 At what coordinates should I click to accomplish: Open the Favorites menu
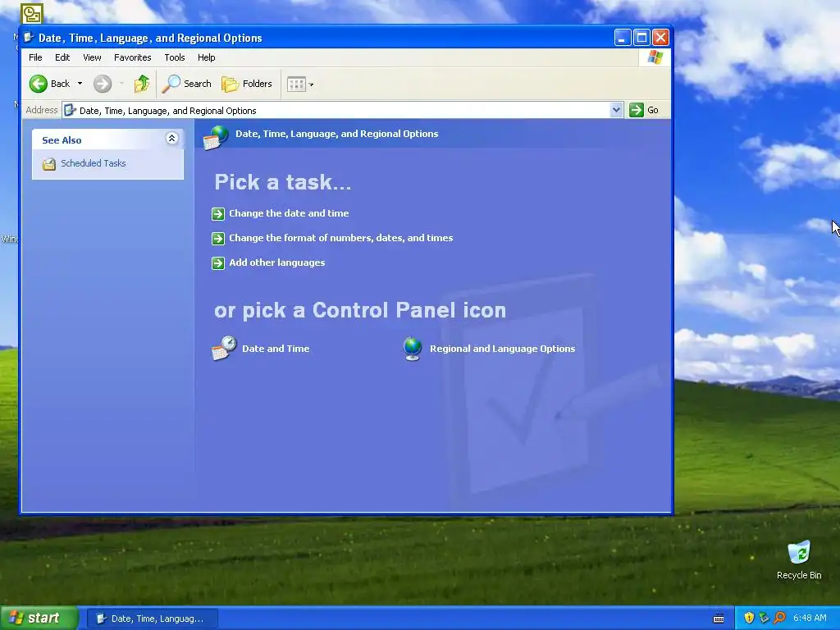pos(132,57)
